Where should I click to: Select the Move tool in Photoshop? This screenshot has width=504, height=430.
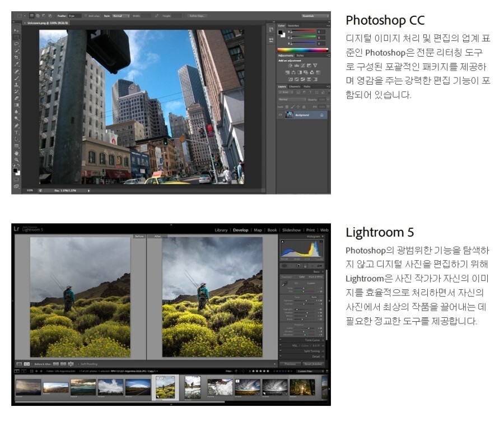pos(16,30)
